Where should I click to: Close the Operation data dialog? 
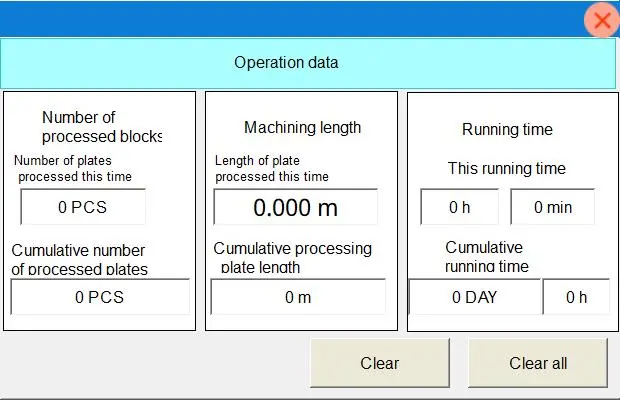[x=602, y=20]
